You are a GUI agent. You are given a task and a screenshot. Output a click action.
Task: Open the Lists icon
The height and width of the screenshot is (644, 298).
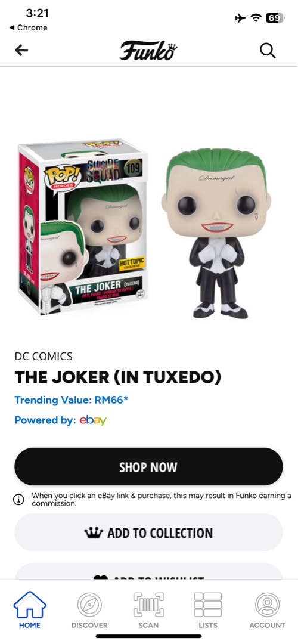coord(208,610)
